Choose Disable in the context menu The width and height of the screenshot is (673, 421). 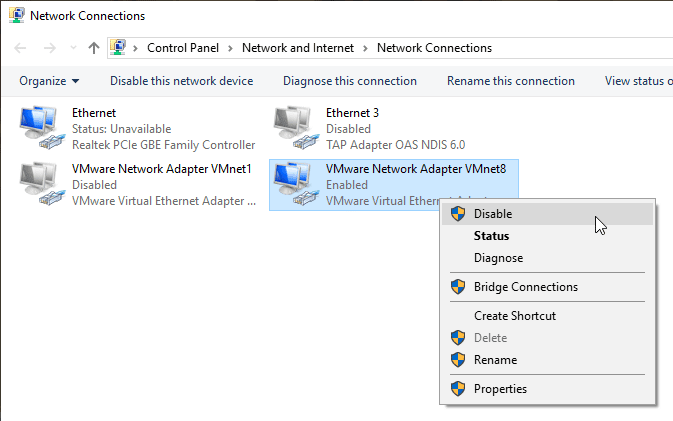pos(547,214)
